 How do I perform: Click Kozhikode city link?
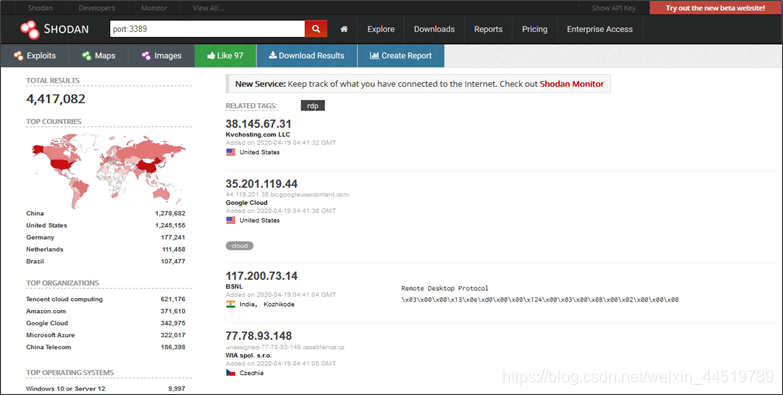279,304
